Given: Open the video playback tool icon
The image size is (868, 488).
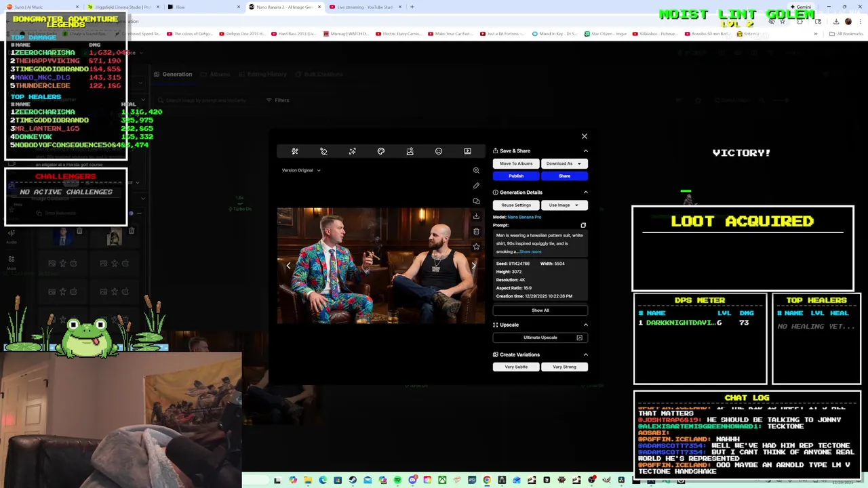Looking at the screenshot, I should pos(467,151).
